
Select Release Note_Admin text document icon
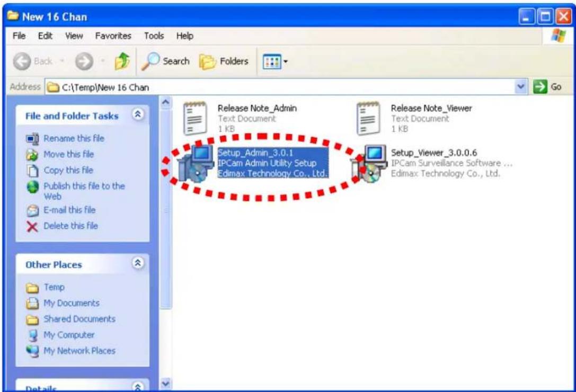pos(195,118)
